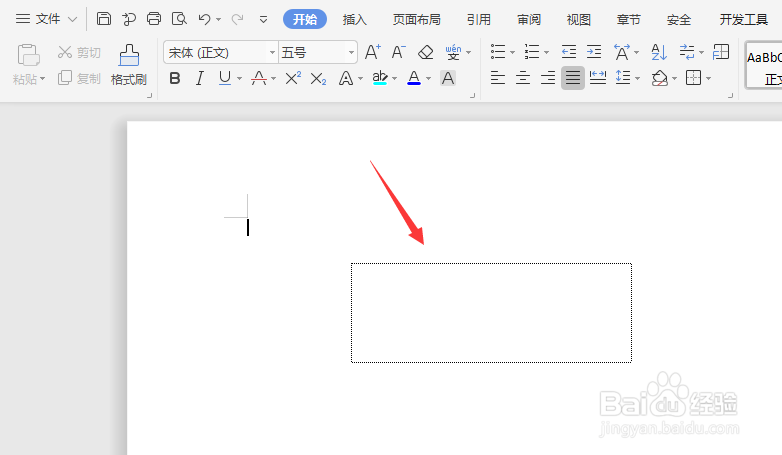Apply cyan text highlight color
Image resolution: width=782 pixels, height=455 pixels.
click(380, 78)
